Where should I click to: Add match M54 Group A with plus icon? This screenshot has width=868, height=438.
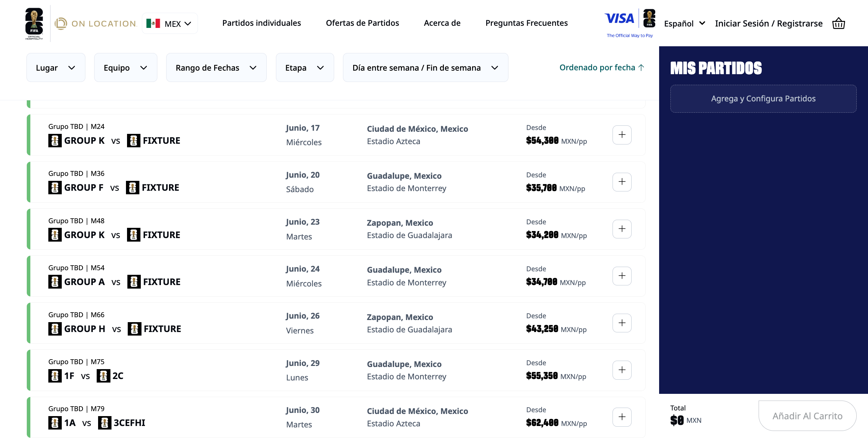click(x=622, y=276)
